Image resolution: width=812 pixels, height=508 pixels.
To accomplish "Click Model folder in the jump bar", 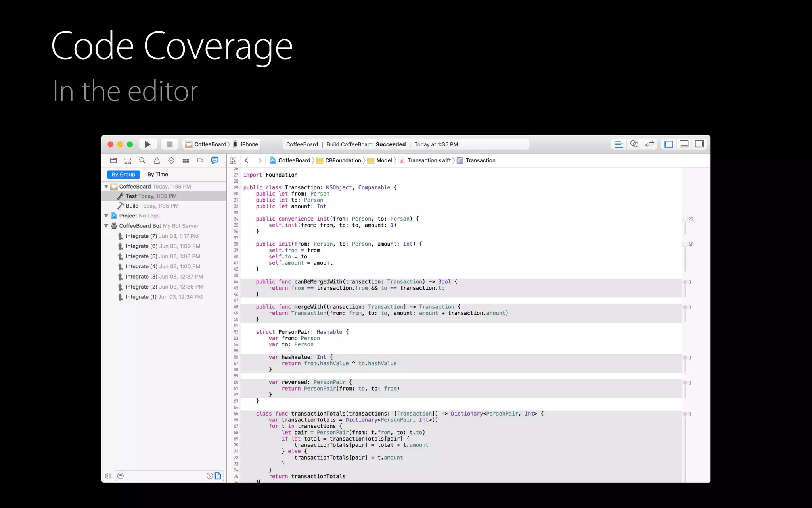I will [380, 160].
